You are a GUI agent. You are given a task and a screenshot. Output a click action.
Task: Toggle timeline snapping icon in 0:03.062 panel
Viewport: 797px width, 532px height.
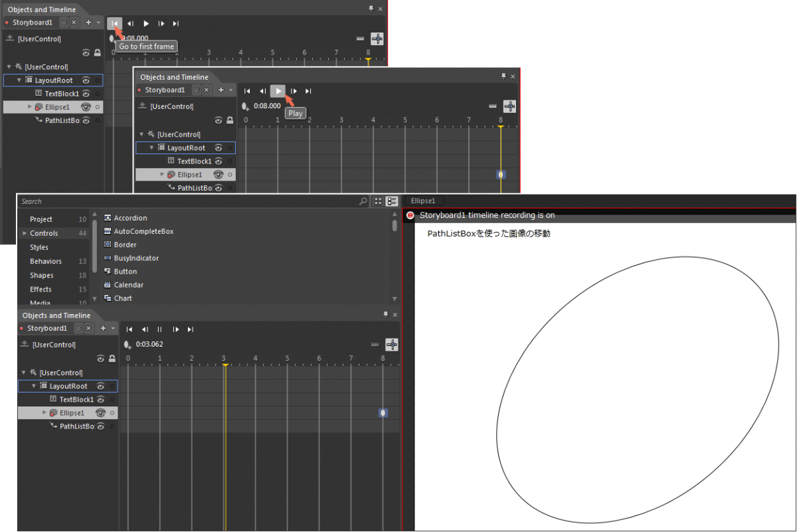coord(392,344)
